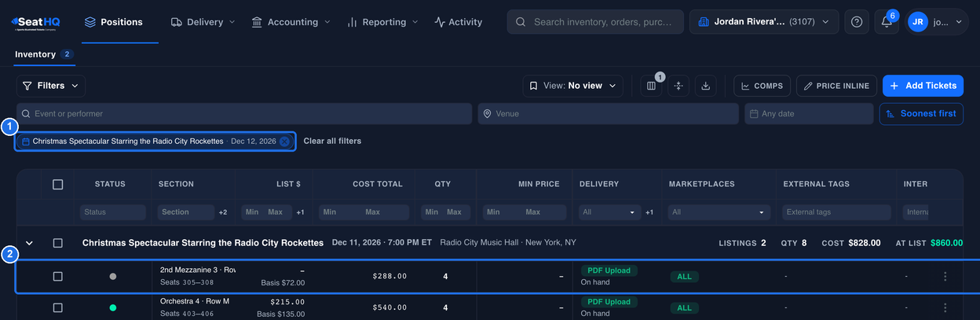Focus the Section column filter
The image size is (980, 320).
pos(186,212)
